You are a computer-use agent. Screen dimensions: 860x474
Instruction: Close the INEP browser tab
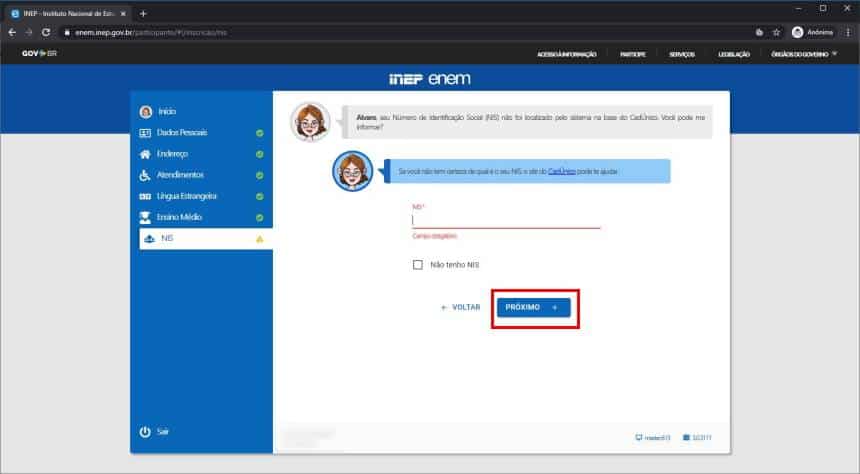point(123,14)
